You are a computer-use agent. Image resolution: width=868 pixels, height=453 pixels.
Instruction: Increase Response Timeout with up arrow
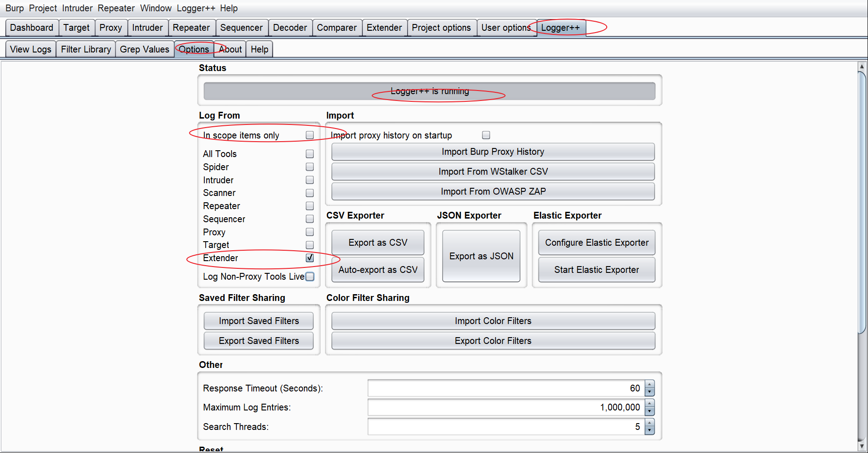(x=650, y=384)
